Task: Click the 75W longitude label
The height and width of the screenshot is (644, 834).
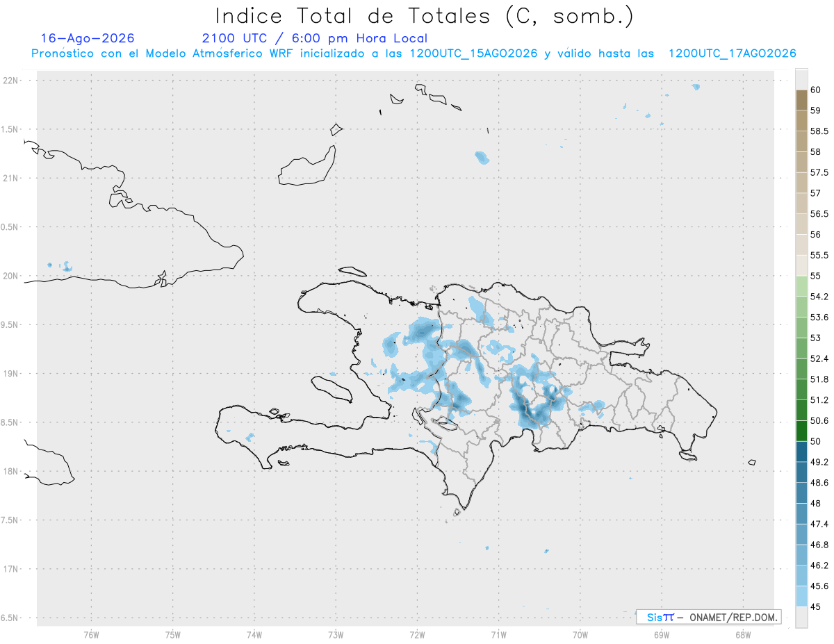Action: tap(172, 635)
